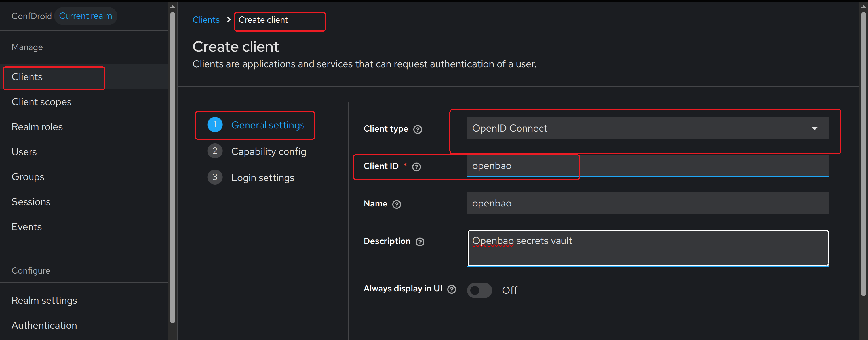Open Client scopes in sidebar

coord(41,102)
